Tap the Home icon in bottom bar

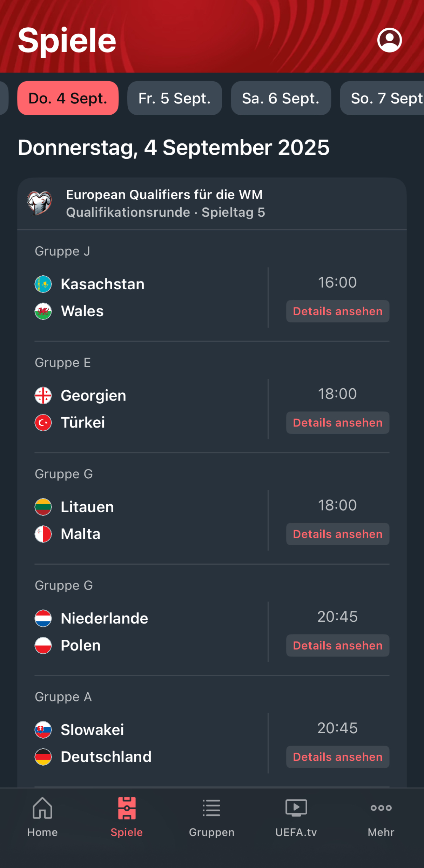42,808
